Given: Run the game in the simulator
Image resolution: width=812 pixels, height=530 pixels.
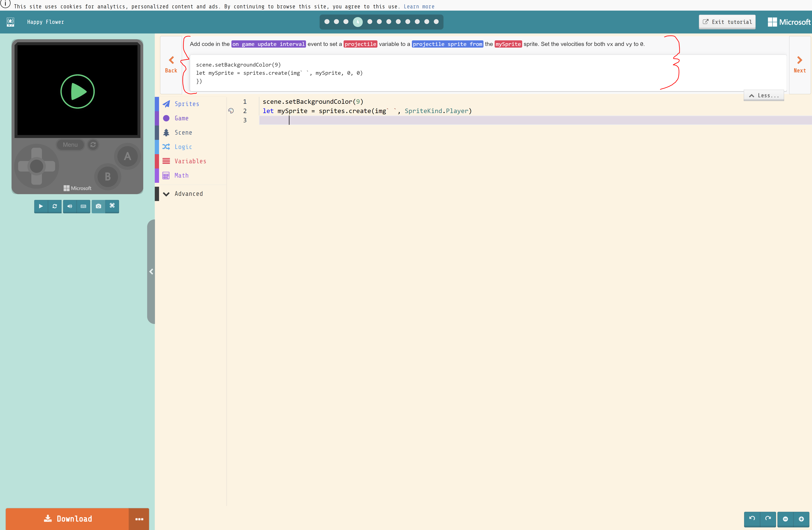Looking at the screenshot, I should 41,206.
